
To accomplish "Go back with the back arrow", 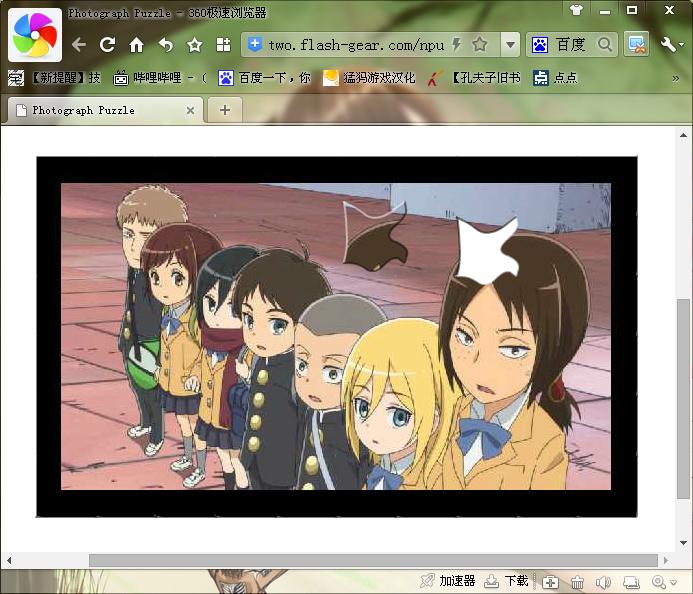I will (x=79, y=45).
